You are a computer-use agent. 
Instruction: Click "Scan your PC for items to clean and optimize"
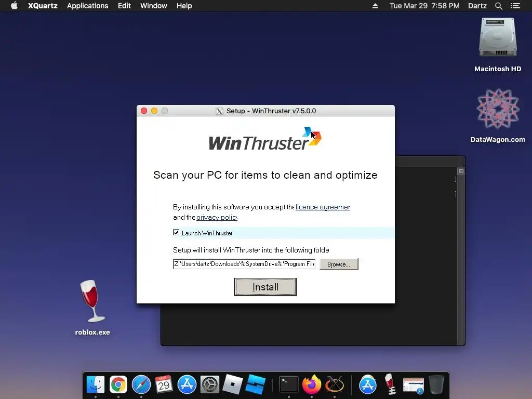(x=265, y=175)
